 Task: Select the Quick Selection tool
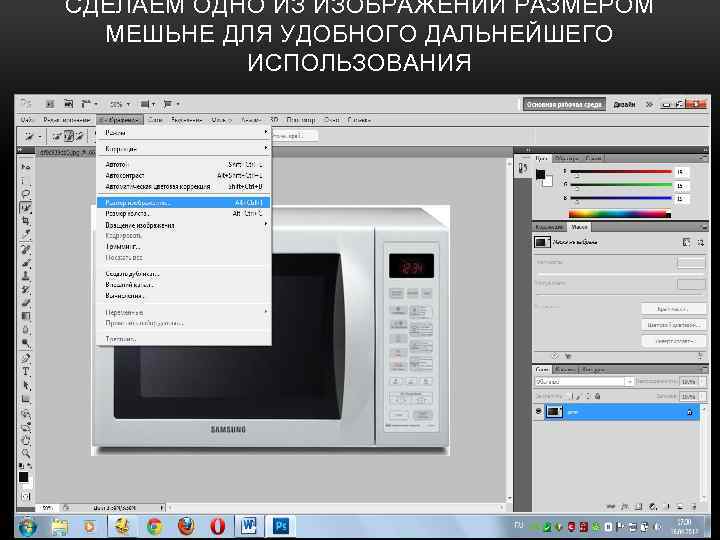point(26,208)
